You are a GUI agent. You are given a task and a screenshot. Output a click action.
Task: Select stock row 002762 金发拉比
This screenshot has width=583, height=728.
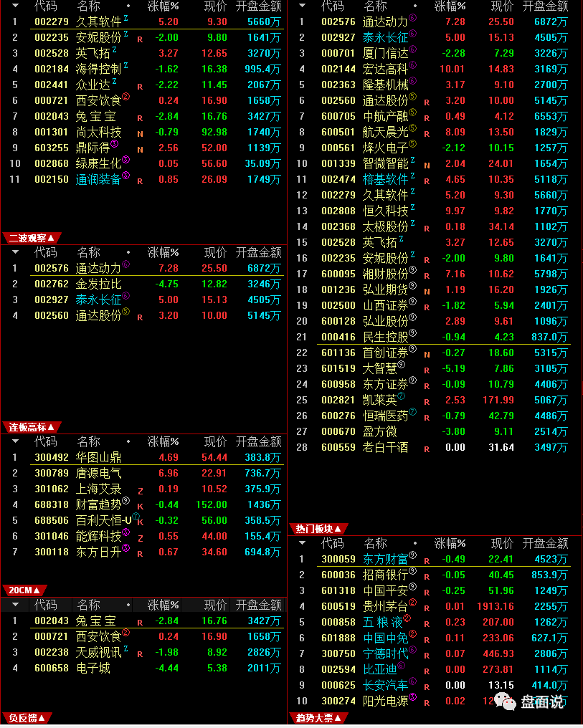[x=144, y=284]
